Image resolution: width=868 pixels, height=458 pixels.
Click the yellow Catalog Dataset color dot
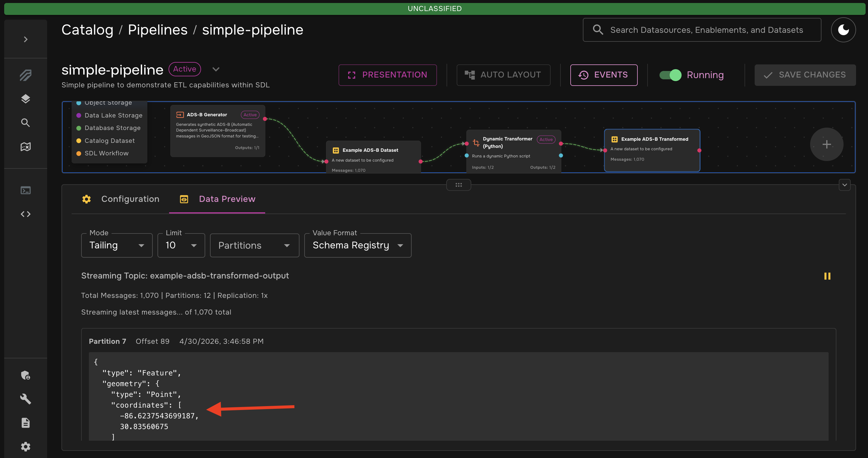coord(79,141)
